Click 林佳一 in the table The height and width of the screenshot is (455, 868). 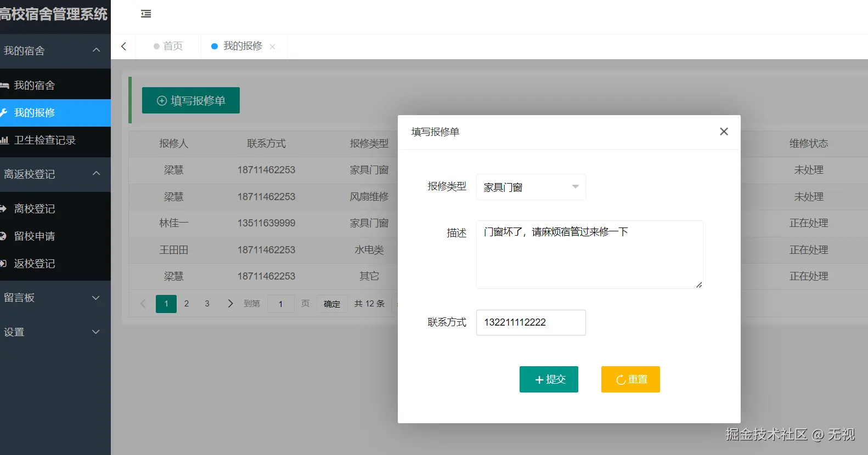click(x=173, y=223)
